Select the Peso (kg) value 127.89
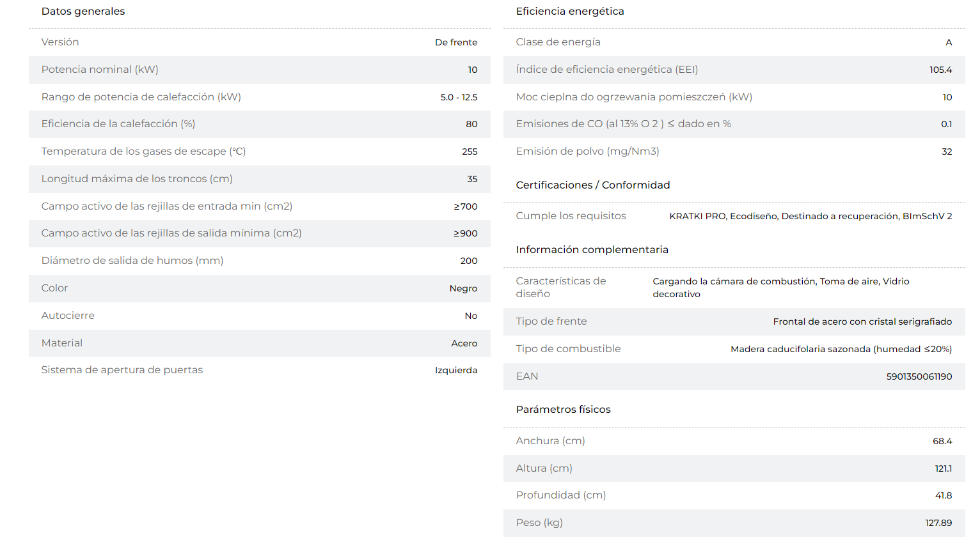980x549 pixels. (938, 523)
